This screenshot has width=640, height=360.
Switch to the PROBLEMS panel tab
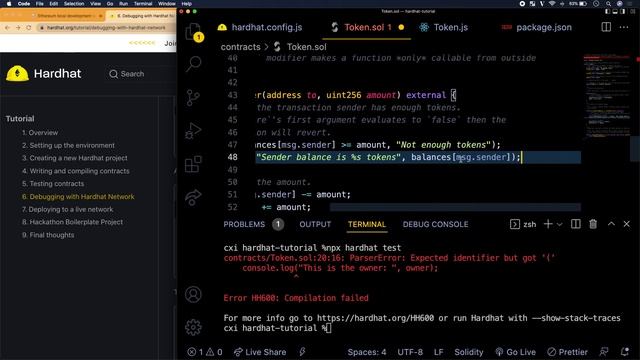[244, 224]
